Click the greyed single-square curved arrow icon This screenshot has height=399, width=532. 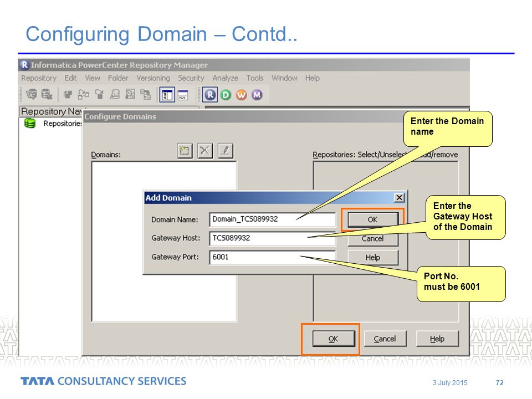coord(99,94)
